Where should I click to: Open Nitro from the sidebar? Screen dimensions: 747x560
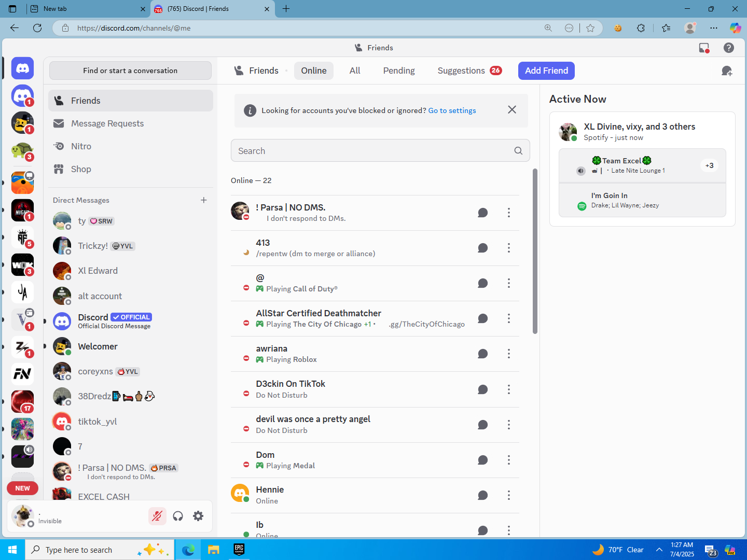point(131,146)
